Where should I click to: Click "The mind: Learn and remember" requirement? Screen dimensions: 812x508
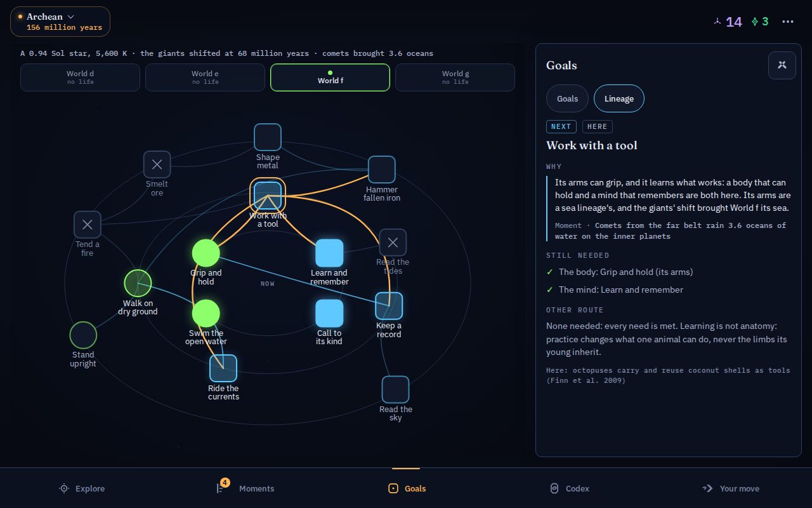[x=621, y=290]
